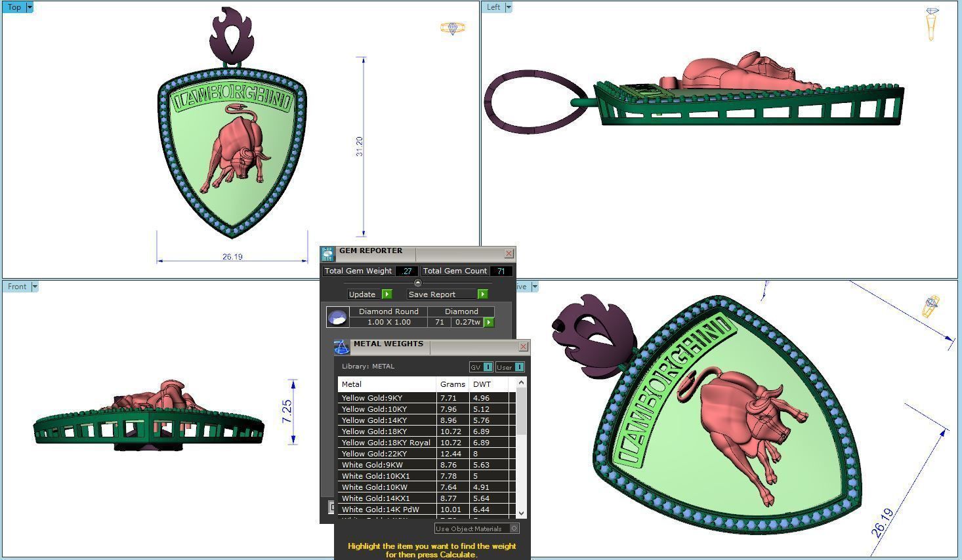
Task: Click the round diamond gem thumbnail
Action: [x=337, y=317]
